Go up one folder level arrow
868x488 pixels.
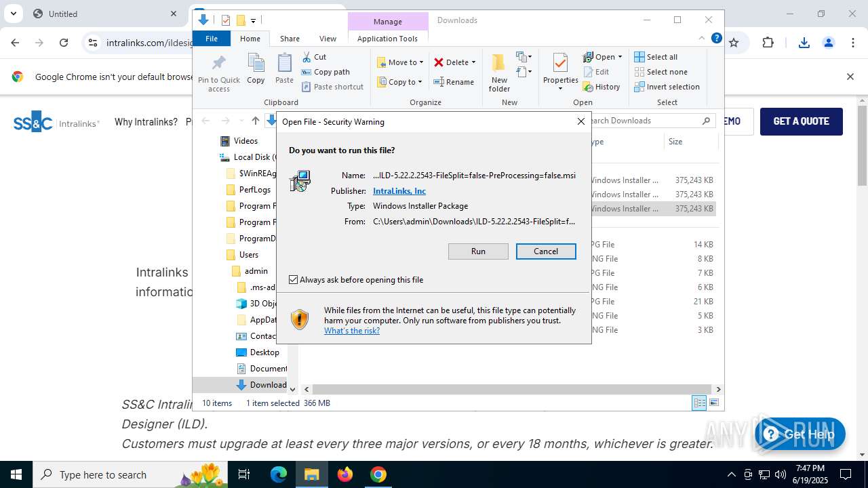click(255, 121)
